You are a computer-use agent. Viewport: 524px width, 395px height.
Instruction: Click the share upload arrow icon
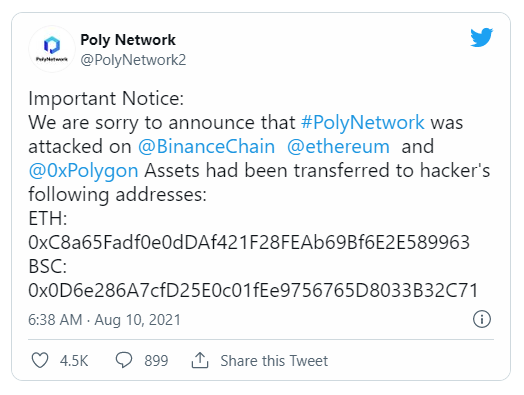(200, 360)
